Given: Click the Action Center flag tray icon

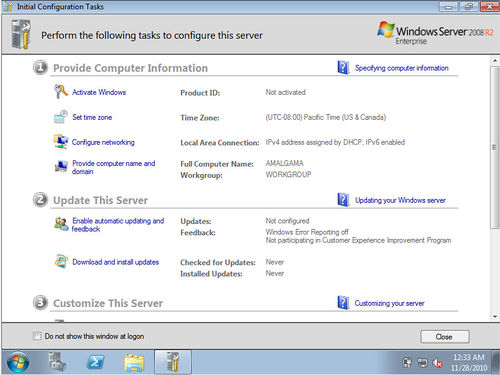Looking at the screenshot, I should 407,362.
